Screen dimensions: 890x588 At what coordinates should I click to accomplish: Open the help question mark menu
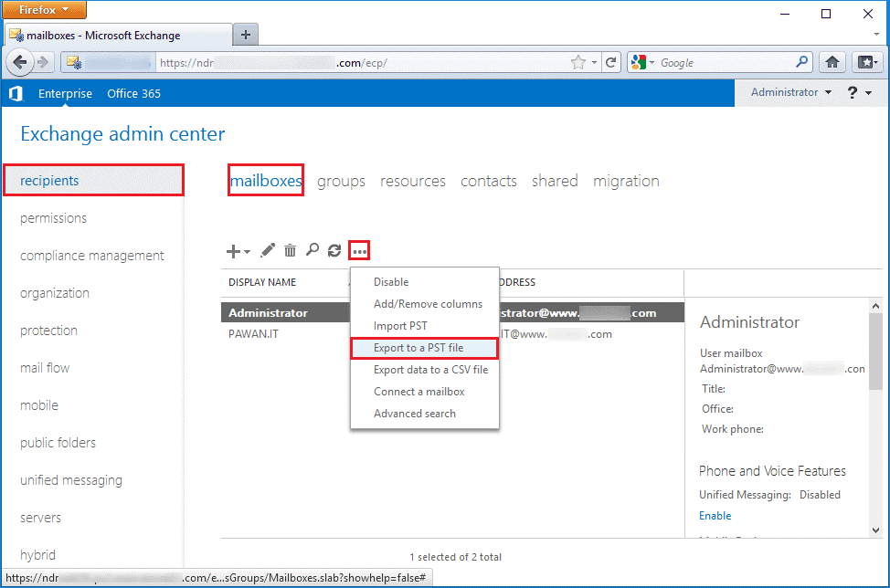(x=859, y=92)
